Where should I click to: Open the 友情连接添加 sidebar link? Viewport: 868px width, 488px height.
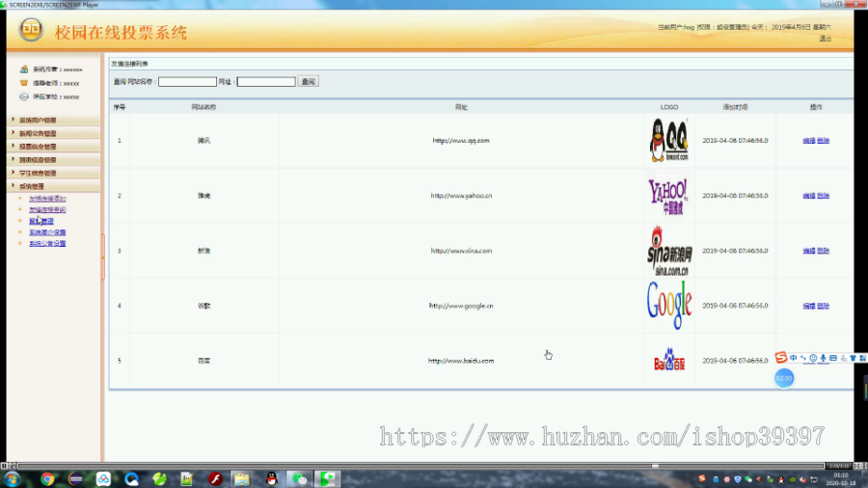[x=47, y=199]
